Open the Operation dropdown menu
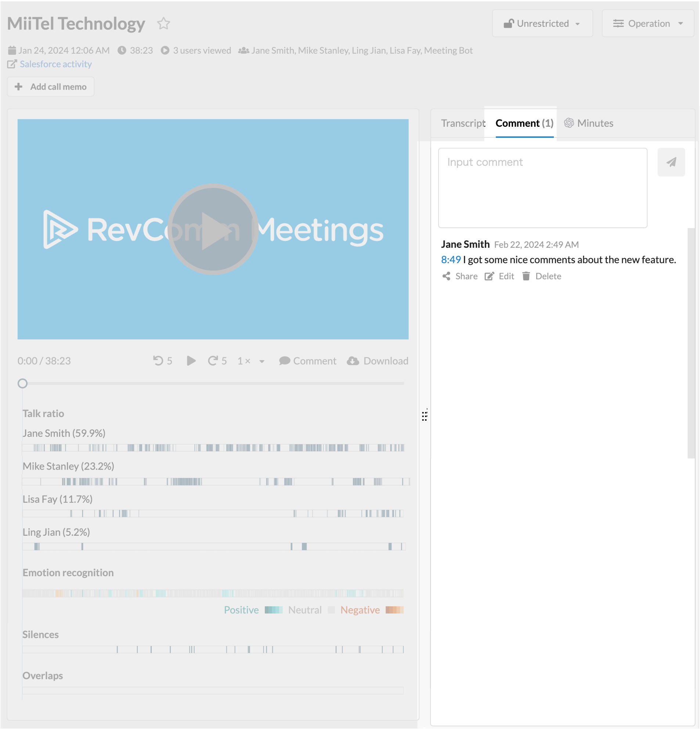The image size is (700, 729). coord(648,24)
